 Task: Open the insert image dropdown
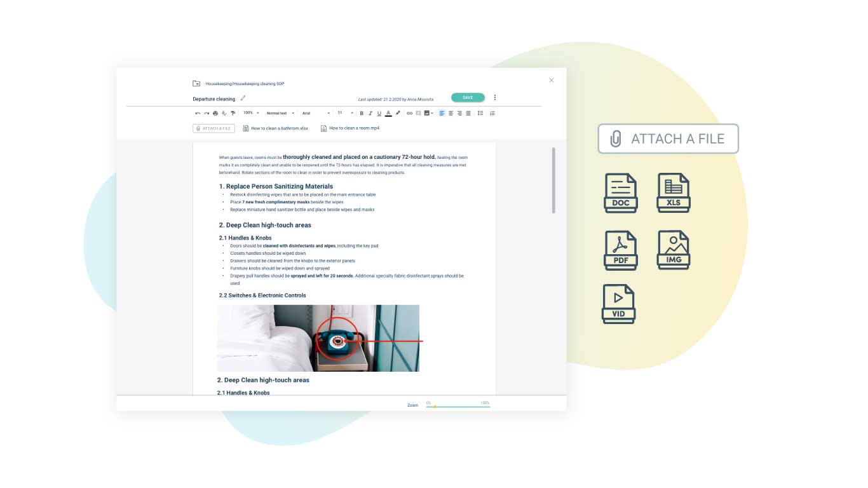click(428, 113)
